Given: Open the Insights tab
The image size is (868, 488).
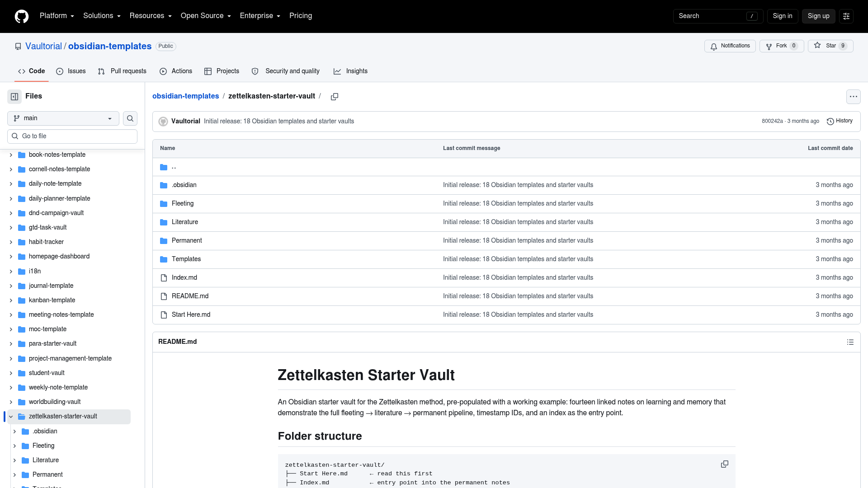Looking at the screenshot, I should pyautogui.click(x=350, y=71).
